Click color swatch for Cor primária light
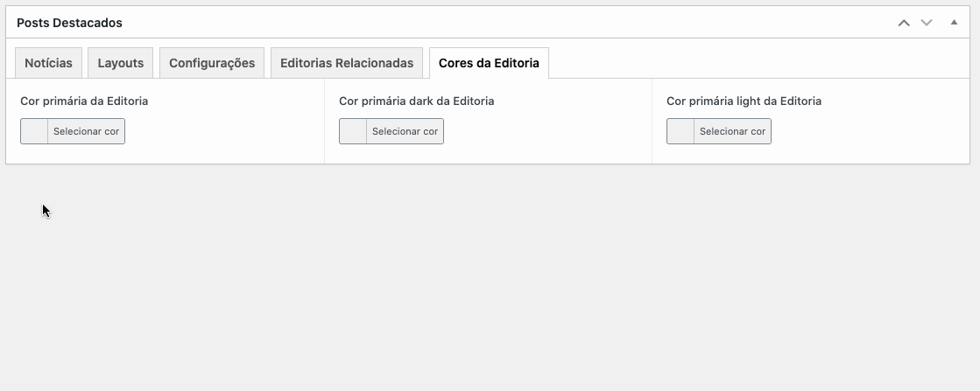This screenshot has height=391, width=980. pyautogui.click(x=680, y=131)
